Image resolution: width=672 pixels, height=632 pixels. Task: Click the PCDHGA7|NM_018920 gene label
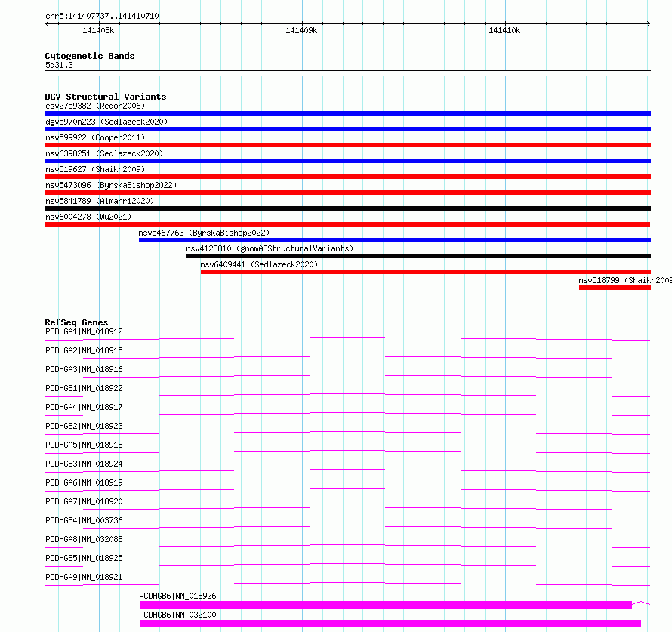84,501
